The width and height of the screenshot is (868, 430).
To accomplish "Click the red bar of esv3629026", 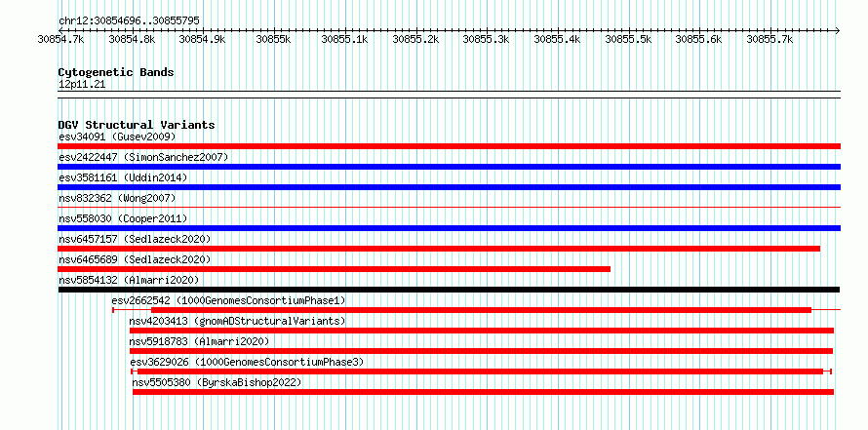I will pyautogui.click(x=480, y=371).
